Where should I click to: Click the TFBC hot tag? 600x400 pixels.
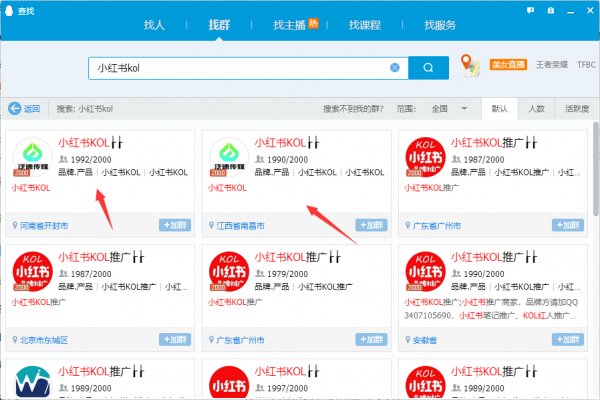point(586,65)
